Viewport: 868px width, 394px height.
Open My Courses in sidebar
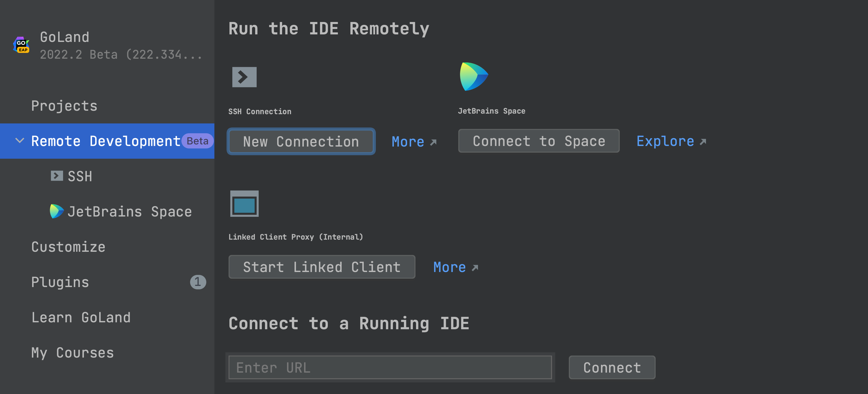point(72,353)
